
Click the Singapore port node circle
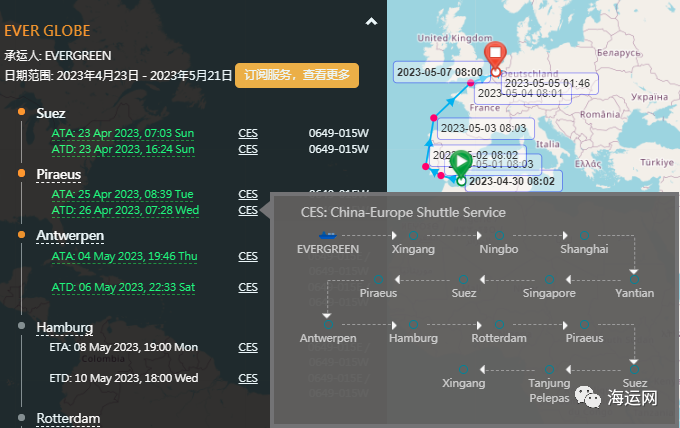click(549, 280)
